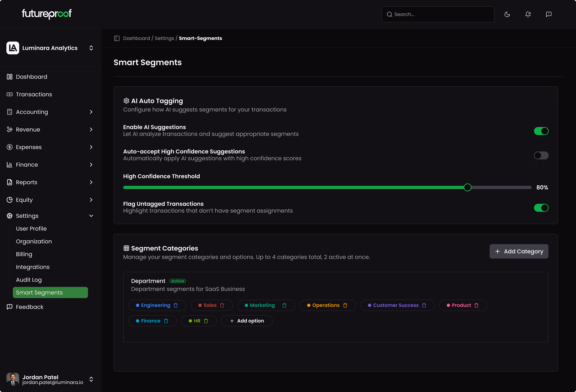Collapse the Settings menu

[x=91, y=216]
